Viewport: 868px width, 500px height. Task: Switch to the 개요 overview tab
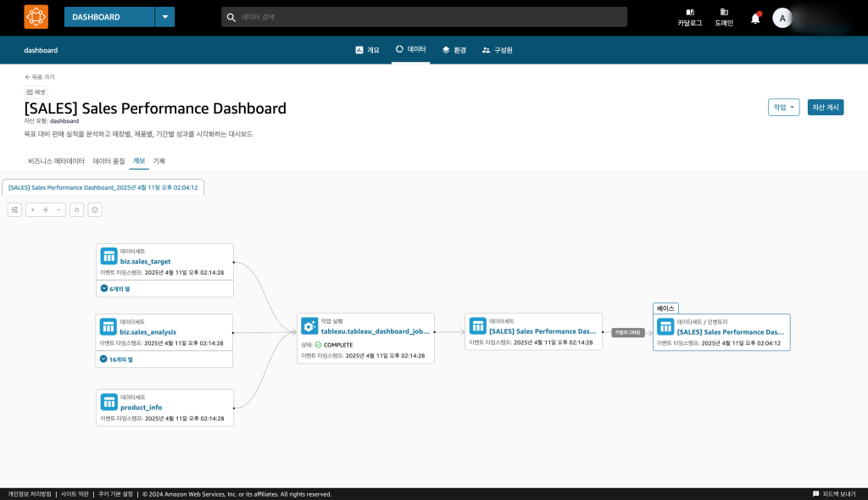point(368,50)
